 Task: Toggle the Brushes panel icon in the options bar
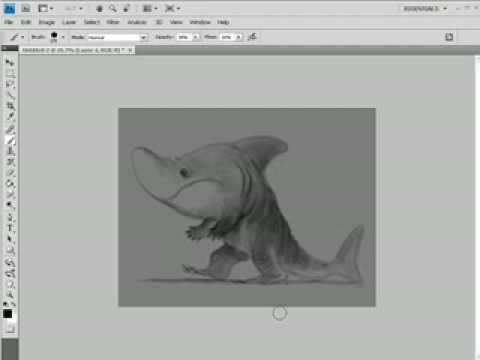pyautogui.click(x=449, y=37)
